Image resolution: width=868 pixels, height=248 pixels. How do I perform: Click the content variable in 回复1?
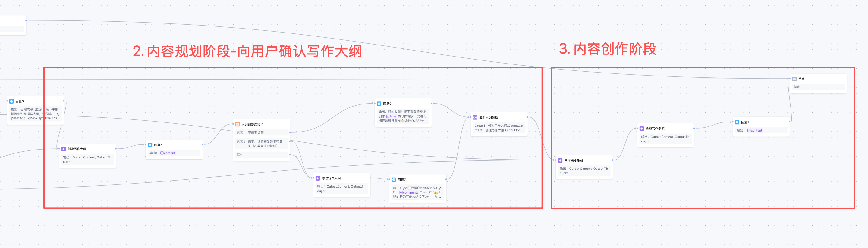click(754, 131)
